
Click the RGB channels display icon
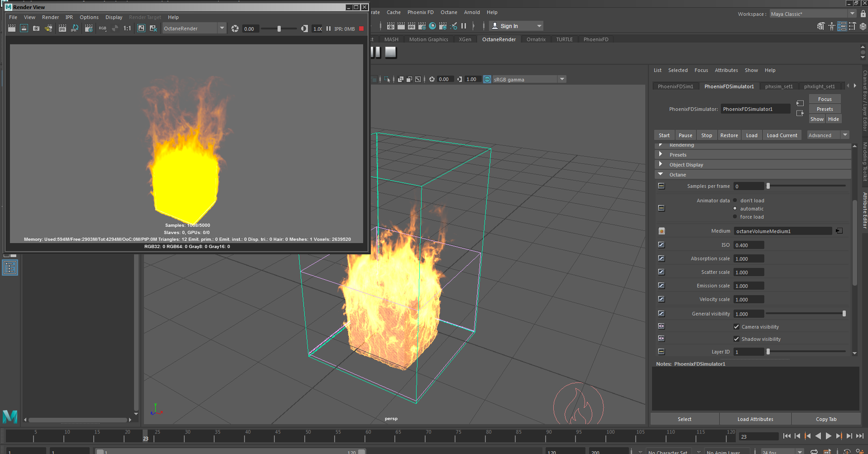pos(103,29)
